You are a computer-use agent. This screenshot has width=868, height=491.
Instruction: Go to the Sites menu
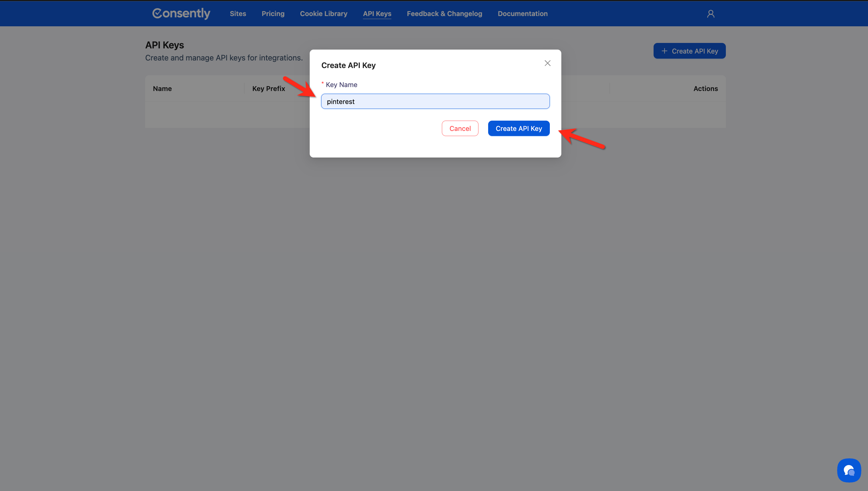(238, 14)
